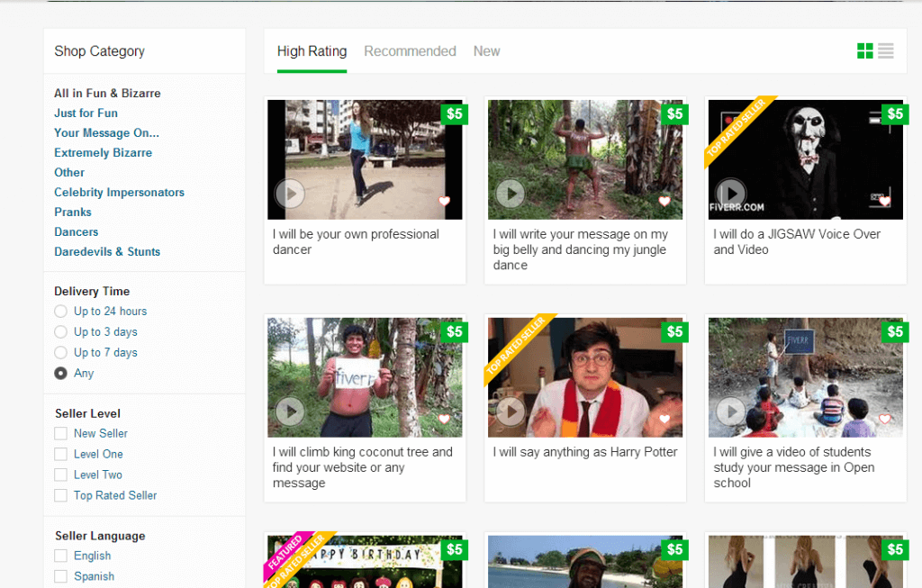
Task: Open jungle dance gig thumbnail image
Action: click(585, 159)
